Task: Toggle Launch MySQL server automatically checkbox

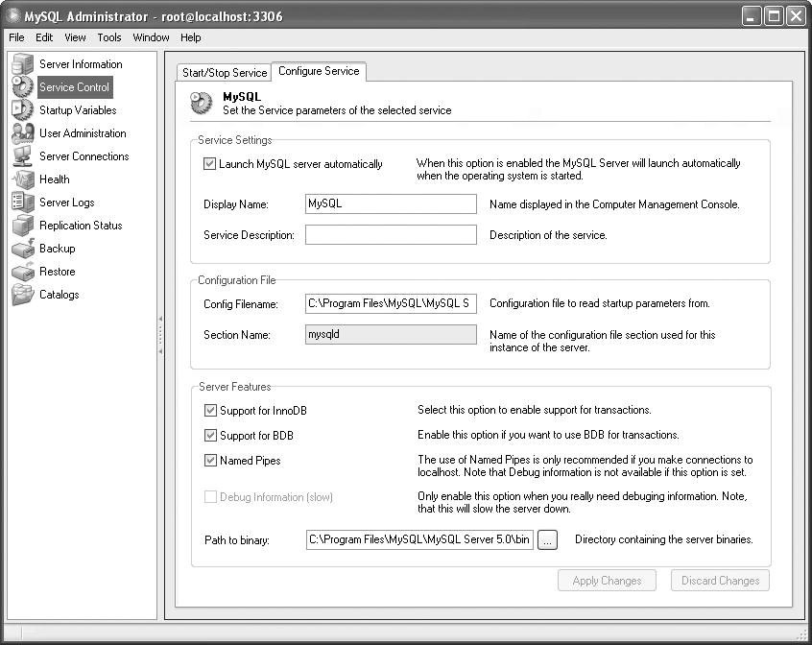Action: point(210,164)
